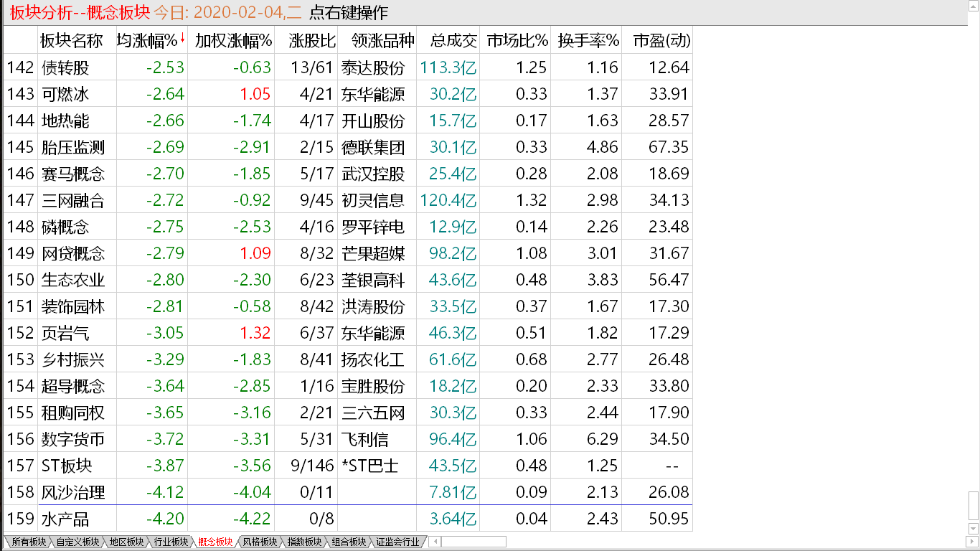Select the 页岩气 sector row
Image resolution: width=980 pixels, height=551 pixels.
[x=348, y=333]
